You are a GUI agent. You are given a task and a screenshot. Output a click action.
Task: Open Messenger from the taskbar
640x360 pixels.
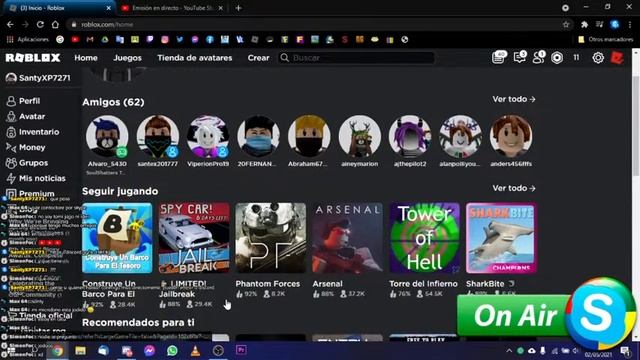[x=149, y=351]
